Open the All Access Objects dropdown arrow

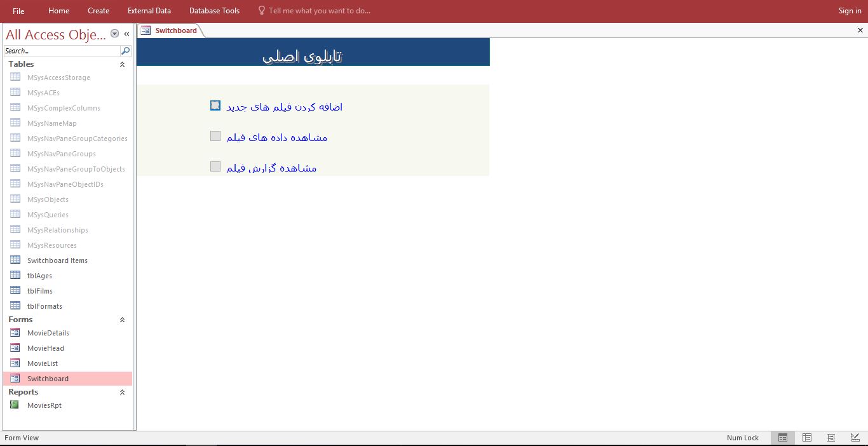pyautogui.click(x=114, y=34)
